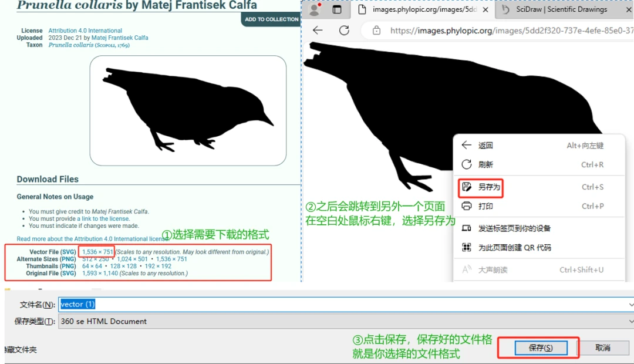The image size is (634, 364).
Task: Expand the 保存类型 dropdown
Action: 630,322
